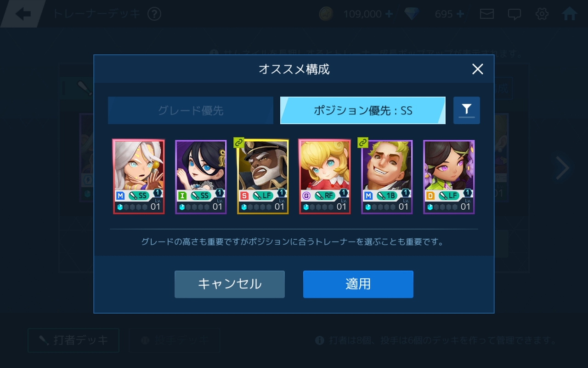The width and height of the screenshot is (588, 368).
Task: Select blonde RF trainer card
Action: coord(325,177)
